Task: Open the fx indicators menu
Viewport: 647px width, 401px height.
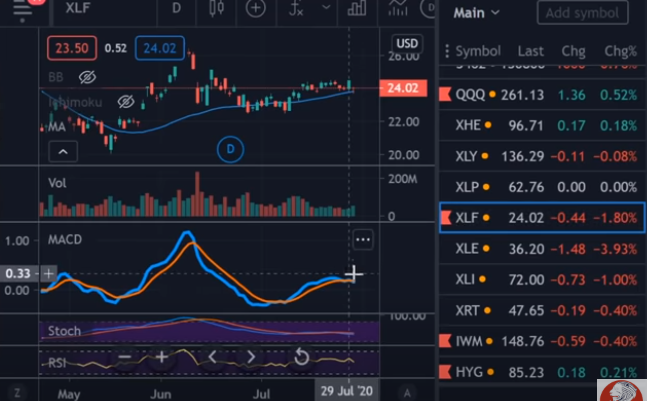Action: tap(296, 8)
